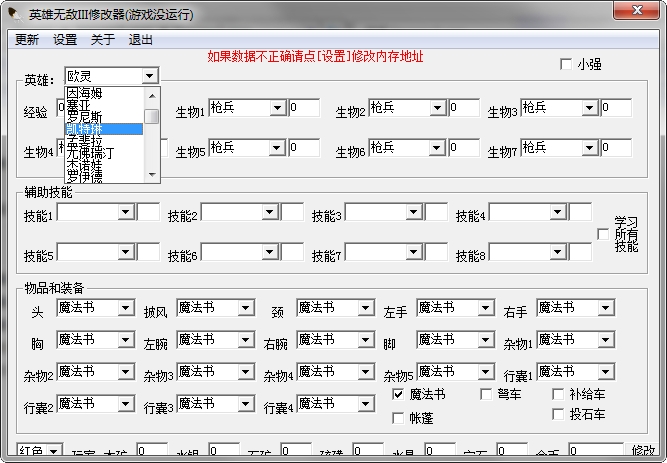Open the 技能7 skill dropdown
Image resolution: width=667 pixels, height=463 pixels.
[413, 252]
